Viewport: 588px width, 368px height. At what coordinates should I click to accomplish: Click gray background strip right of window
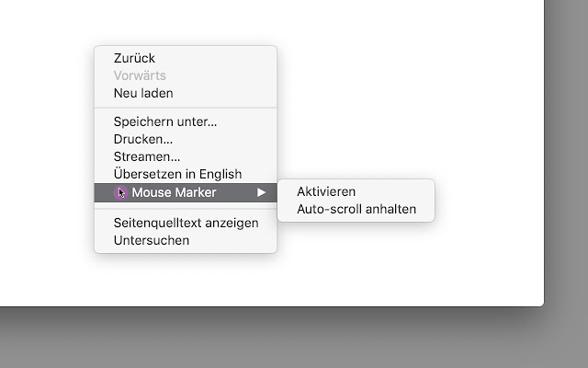(x=566, y=150)
